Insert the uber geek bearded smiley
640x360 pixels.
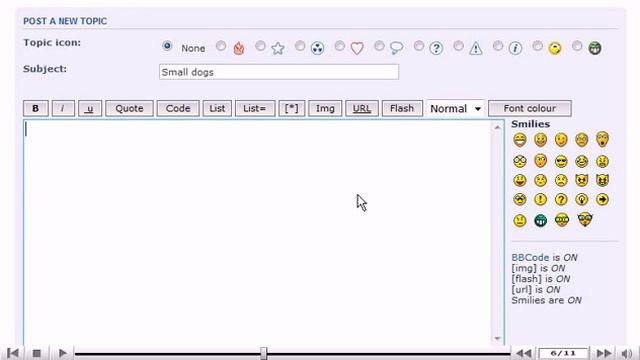tap(585, 220)
